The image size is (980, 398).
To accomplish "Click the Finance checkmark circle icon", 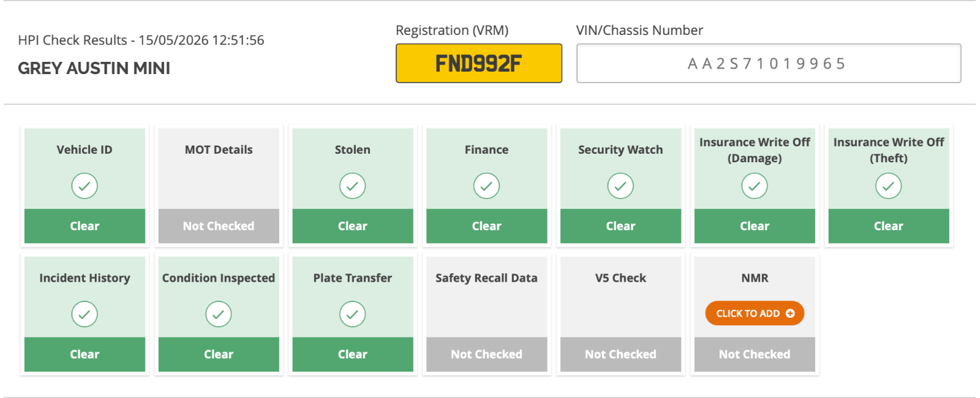I will pyautogui.click(x=486, y=186).
